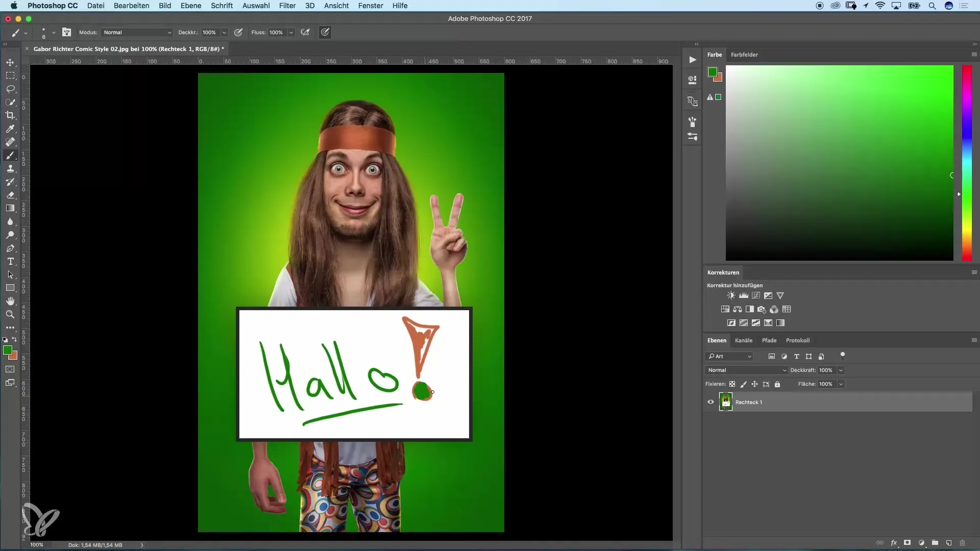Select the Crop tool
This screenshot has height=551, width=980.
tap(10, 115)
